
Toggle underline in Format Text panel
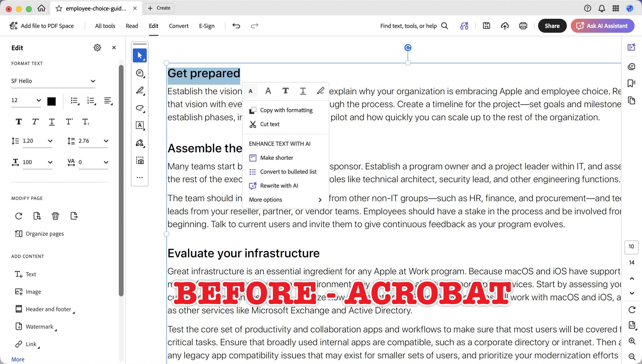click(52, 122)
